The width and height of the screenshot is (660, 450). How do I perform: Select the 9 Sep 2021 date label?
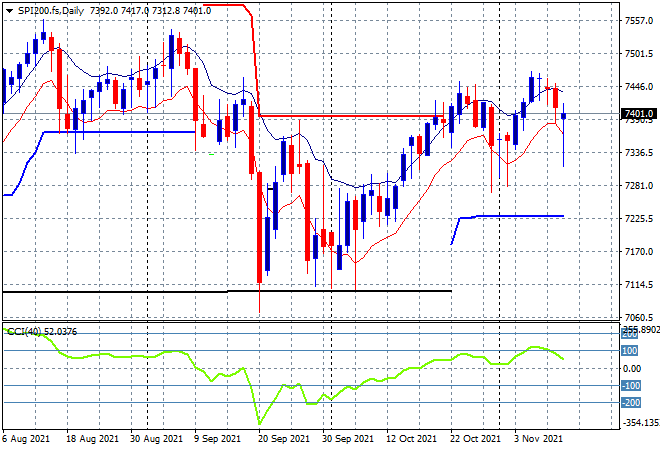click(x=217, y=439)
